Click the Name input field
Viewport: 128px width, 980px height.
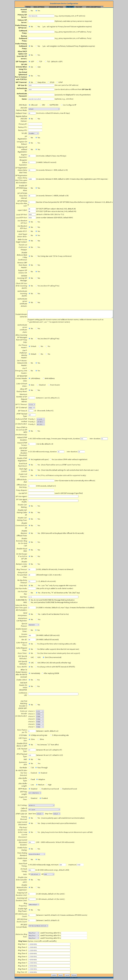pos(41,99)
